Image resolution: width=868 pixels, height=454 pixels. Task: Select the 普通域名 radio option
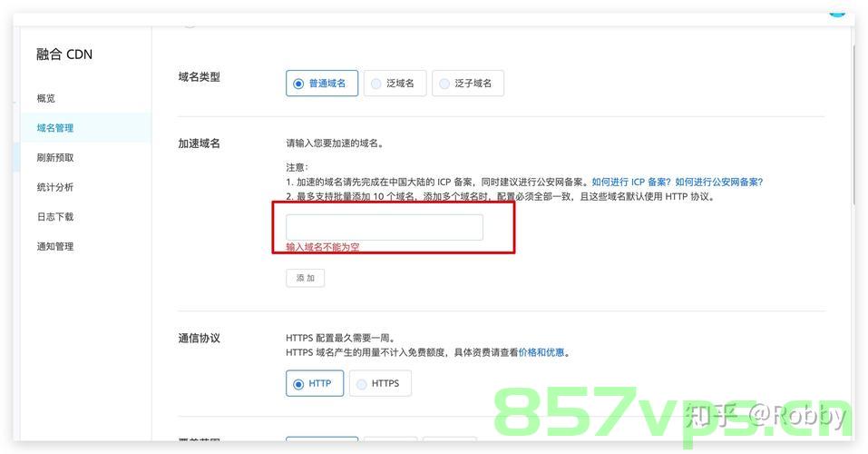[322, 84]
